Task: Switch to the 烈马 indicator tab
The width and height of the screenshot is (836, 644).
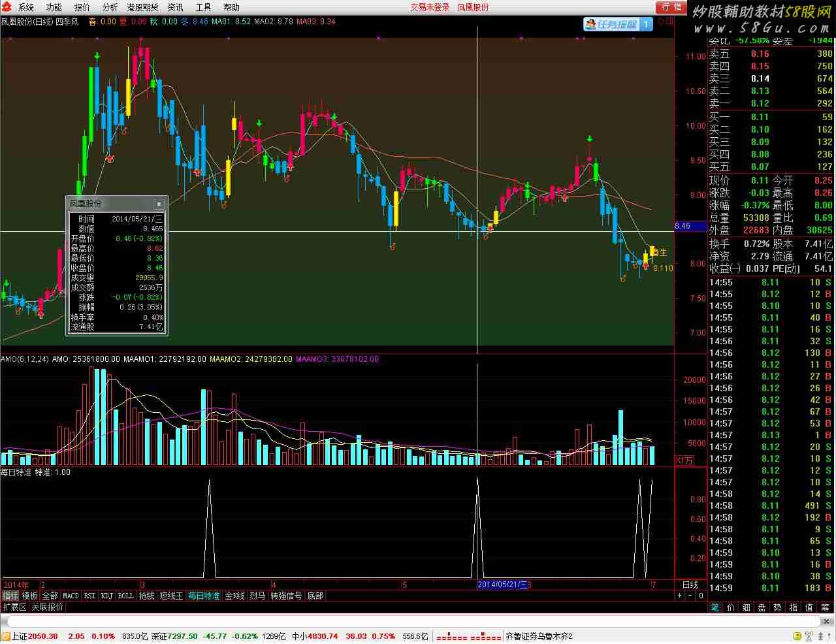Action: click(x=257, y=596)
